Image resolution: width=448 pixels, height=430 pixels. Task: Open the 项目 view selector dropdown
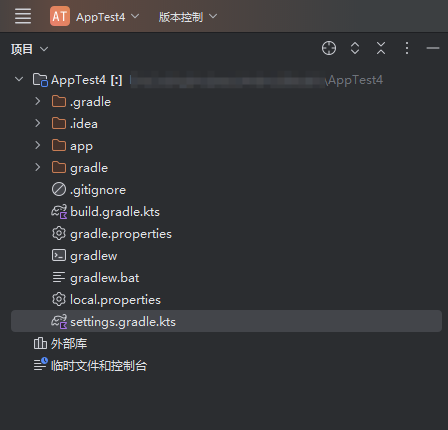pyautogui.click(x=29, y=49)
